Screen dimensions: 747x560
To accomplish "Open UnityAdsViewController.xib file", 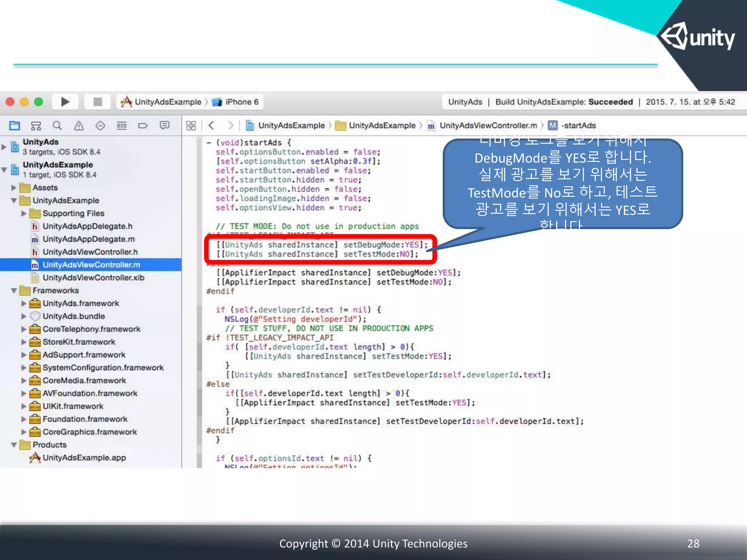I will (x=93, y=278).
